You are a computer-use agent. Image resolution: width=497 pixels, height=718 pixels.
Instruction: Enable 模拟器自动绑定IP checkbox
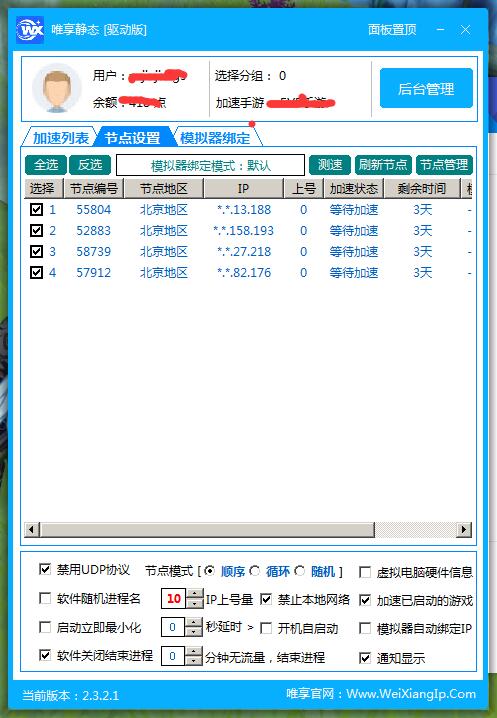tap(365, 628)
